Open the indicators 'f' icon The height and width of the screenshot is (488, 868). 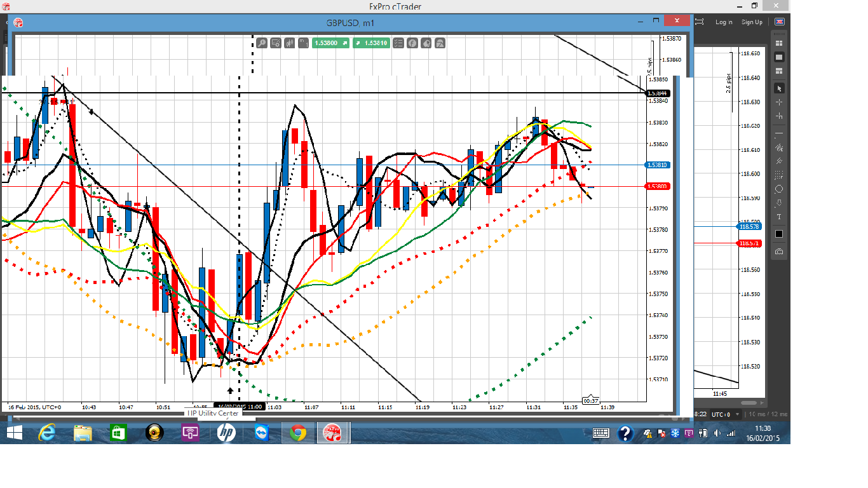(412, 43)
